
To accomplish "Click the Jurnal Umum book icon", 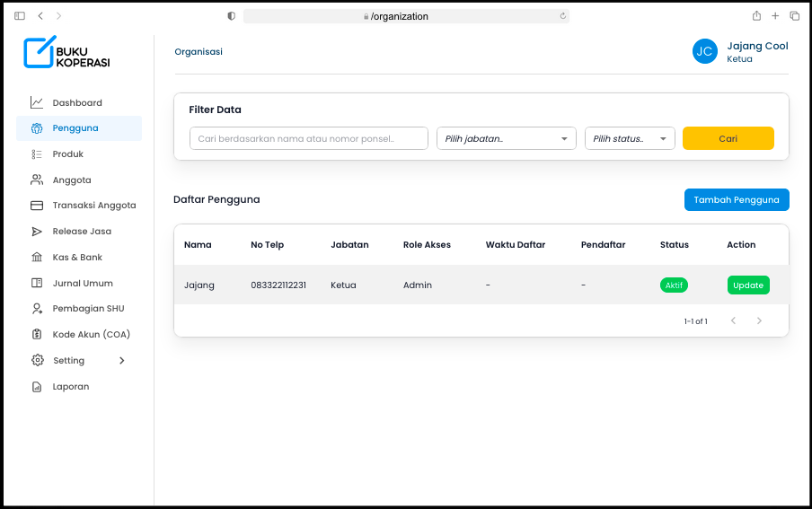I will point(37,283).
